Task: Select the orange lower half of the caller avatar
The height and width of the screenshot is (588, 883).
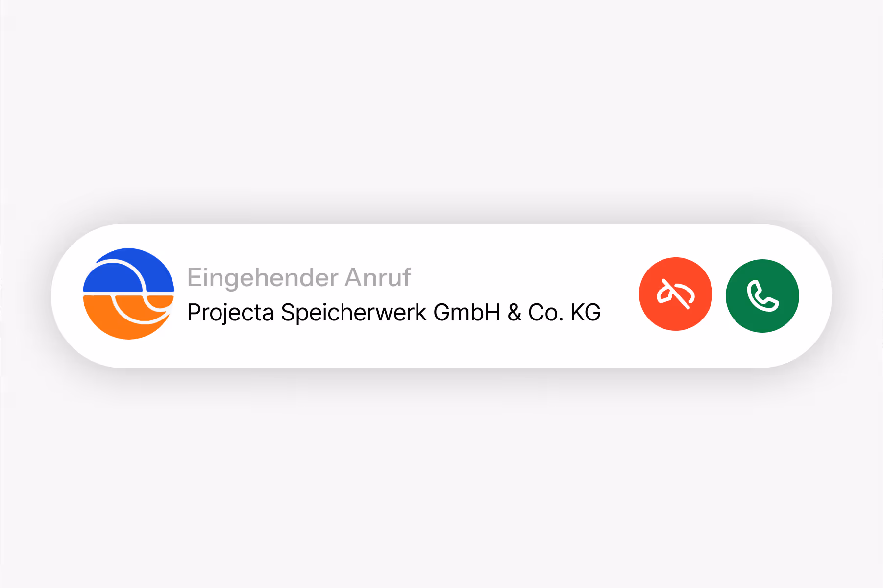Action: coord(128,318)
